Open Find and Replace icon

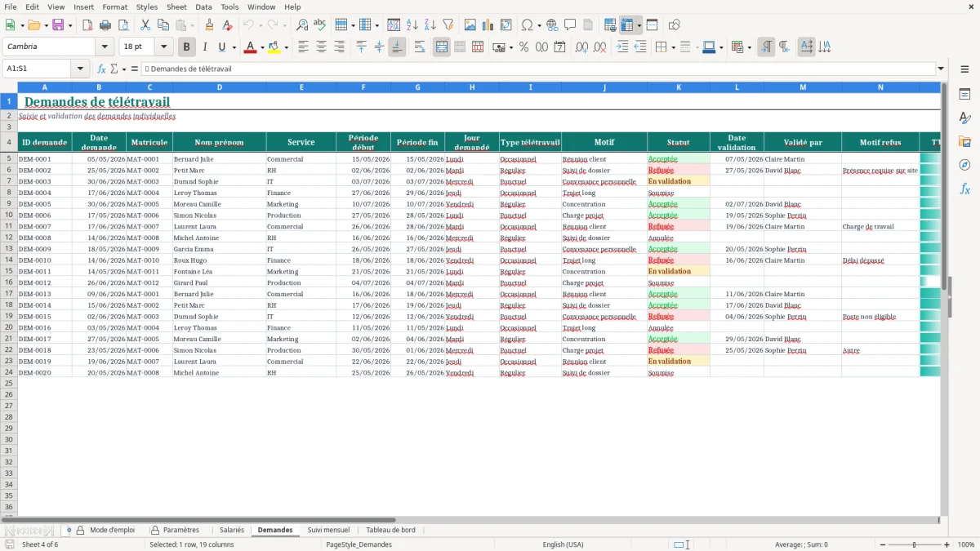pyautogui.click(x=302, y=25)
